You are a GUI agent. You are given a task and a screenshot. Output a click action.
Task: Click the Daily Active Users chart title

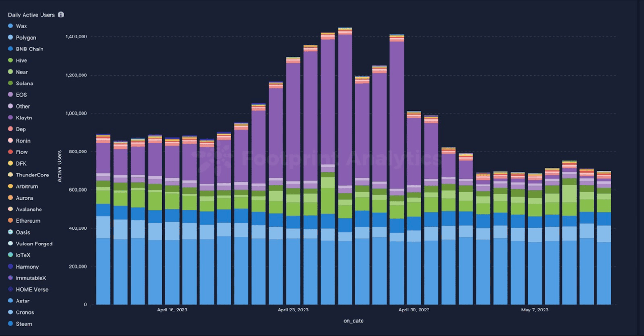click(31, 15)
